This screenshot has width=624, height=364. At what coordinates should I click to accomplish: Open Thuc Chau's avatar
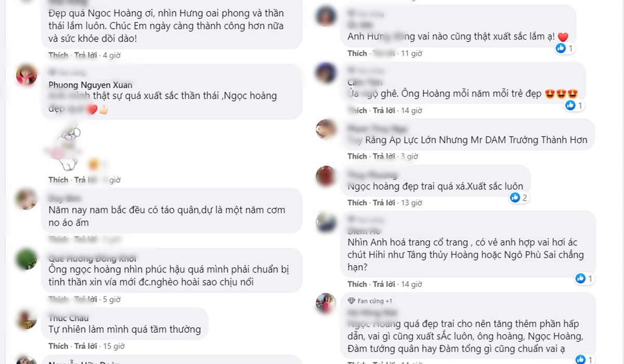(x=27, y=319)
